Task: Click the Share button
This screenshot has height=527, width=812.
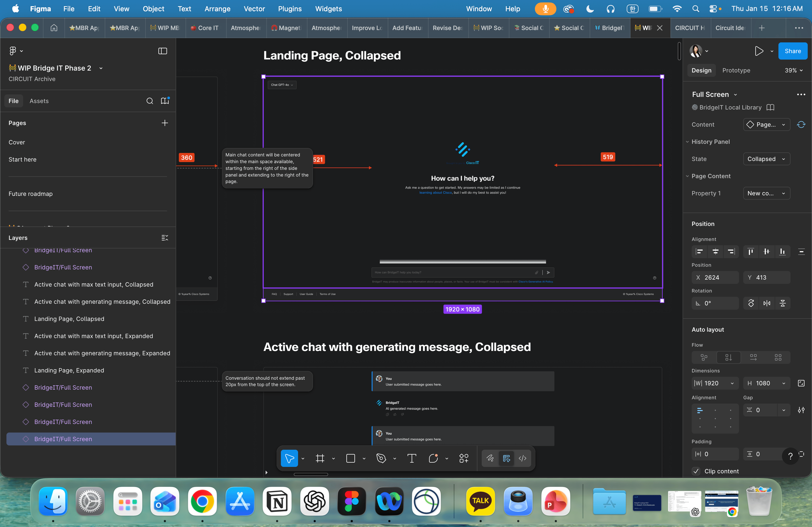Action: pos(792,51)
